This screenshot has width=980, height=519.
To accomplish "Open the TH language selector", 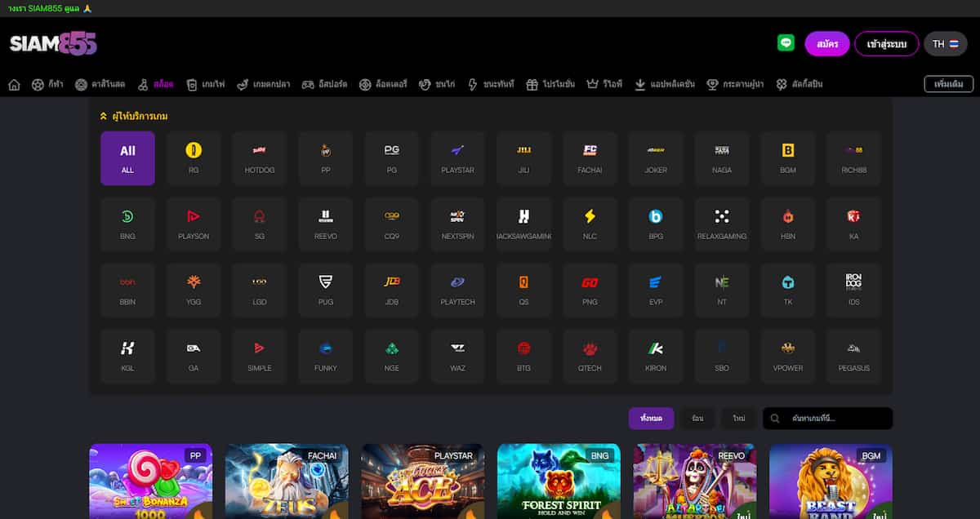I will (x=946, y=43).
